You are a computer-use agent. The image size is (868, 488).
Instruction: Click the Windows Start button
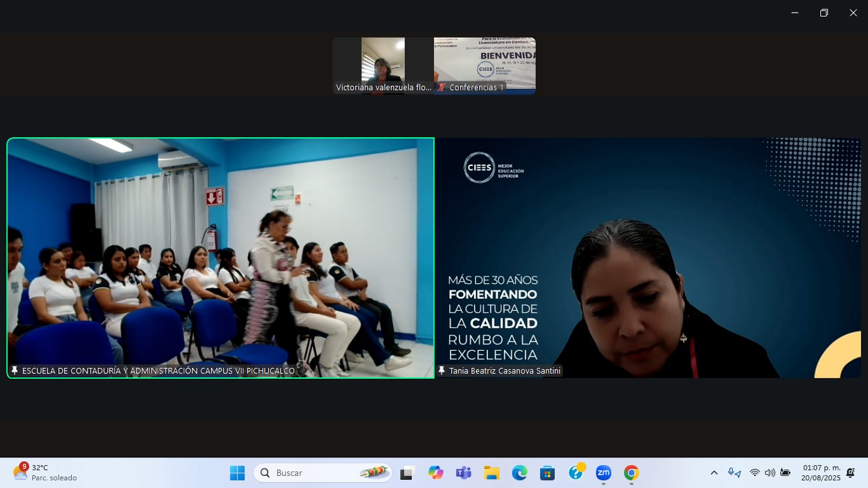point(237,473)
